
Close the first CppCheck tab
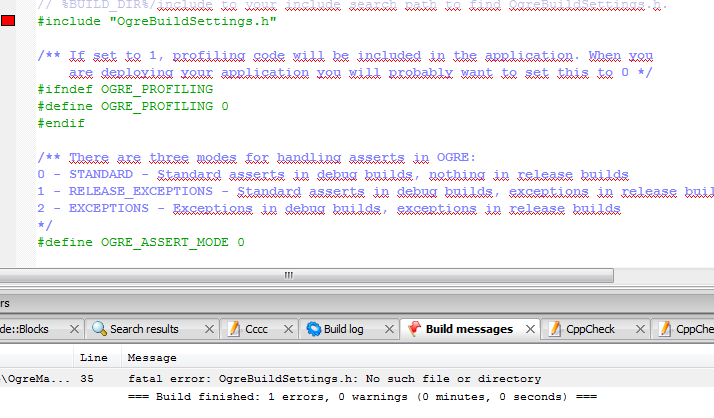pyautogui.click(x=640, y=329)
